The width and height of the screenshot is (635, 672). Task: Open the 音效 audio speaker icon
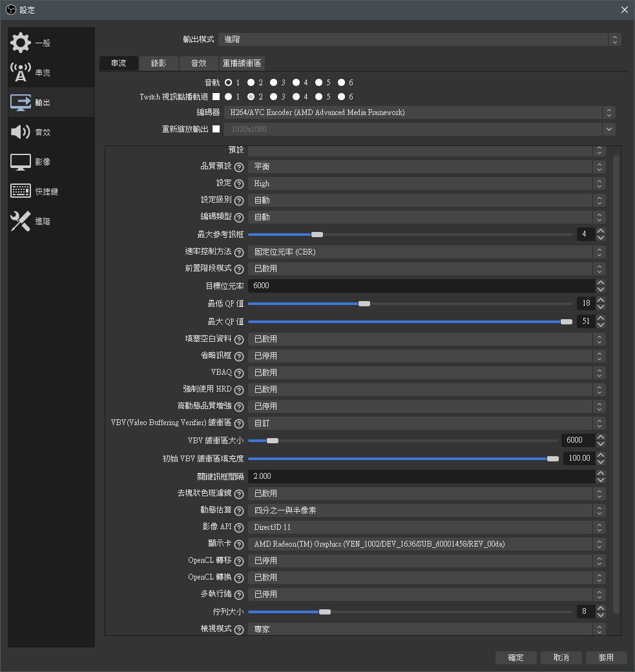21,132
